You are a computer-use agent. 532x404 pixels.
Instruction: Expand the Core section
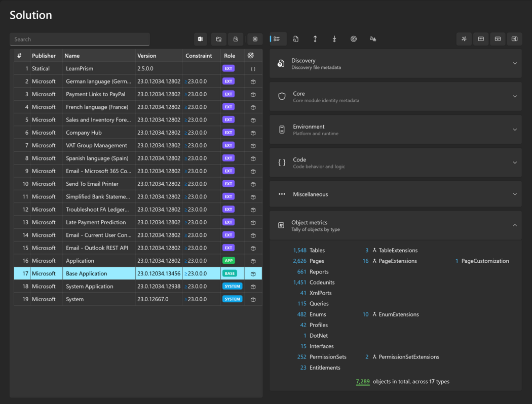click(396, 97)
